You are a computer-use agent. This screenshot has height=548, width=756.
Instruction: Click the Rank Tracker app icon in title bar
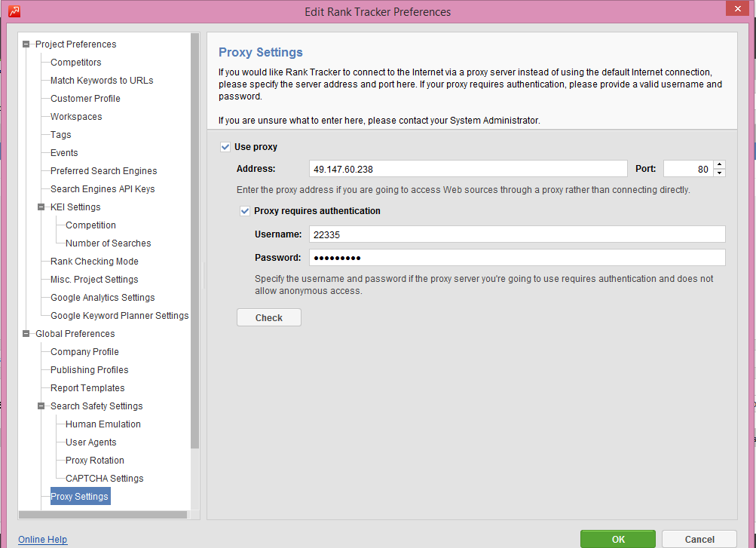click(14, 11)
